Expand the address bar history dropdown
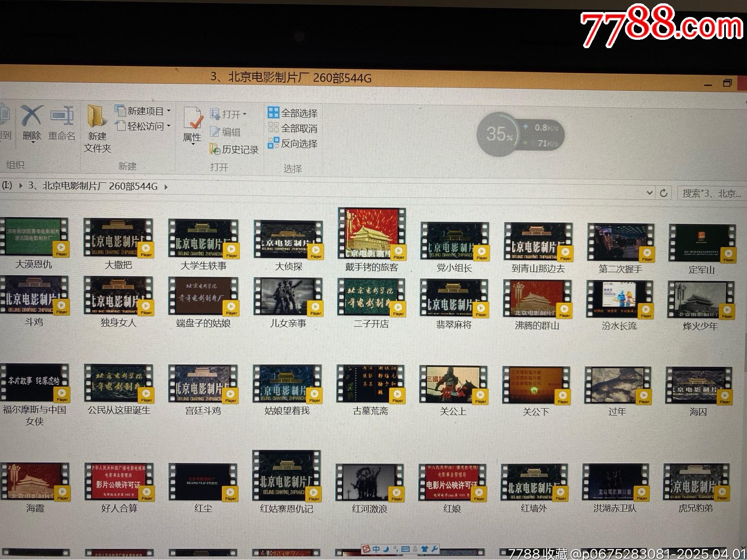Viewport: 747px width, 560px height. [x=649, y=193]
